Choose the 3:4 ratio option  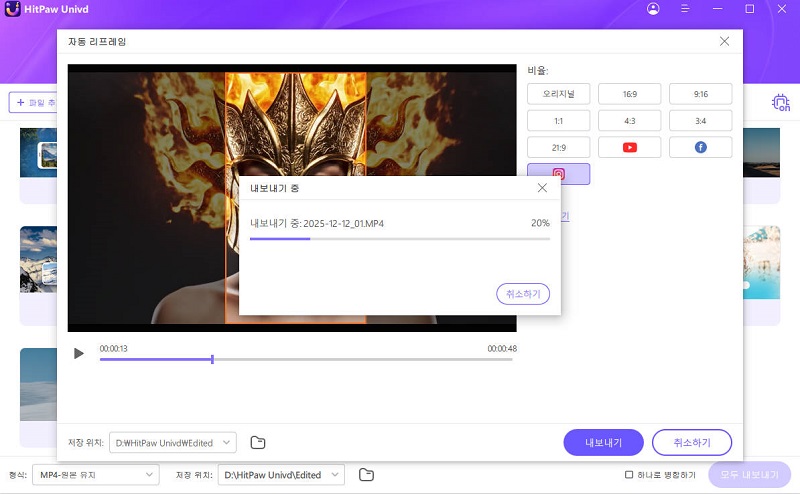[701, 121]
